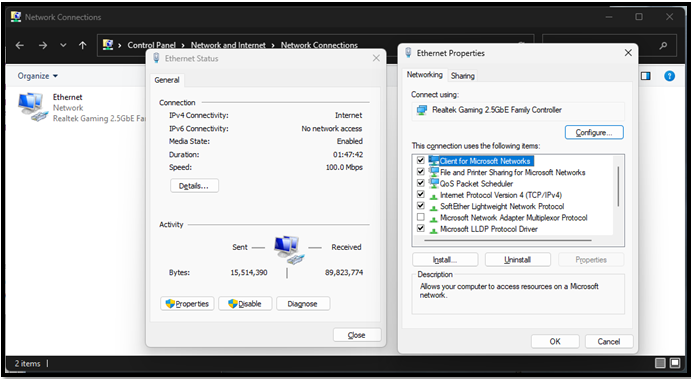This screenshot has width=691, height=379.
Task: Click the horizontal scrollbar in items list
Action: tap(508, 241)
